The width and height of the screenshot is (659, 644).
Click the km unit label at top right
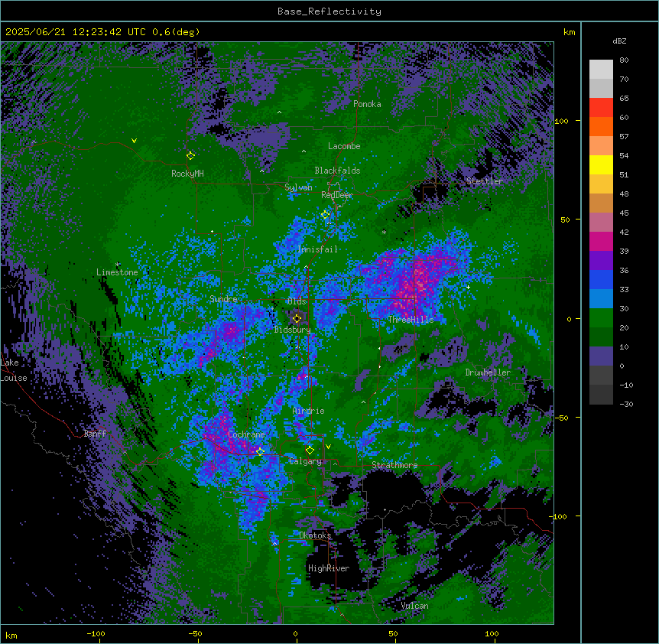pyautogui.click(x=569, y=32)
